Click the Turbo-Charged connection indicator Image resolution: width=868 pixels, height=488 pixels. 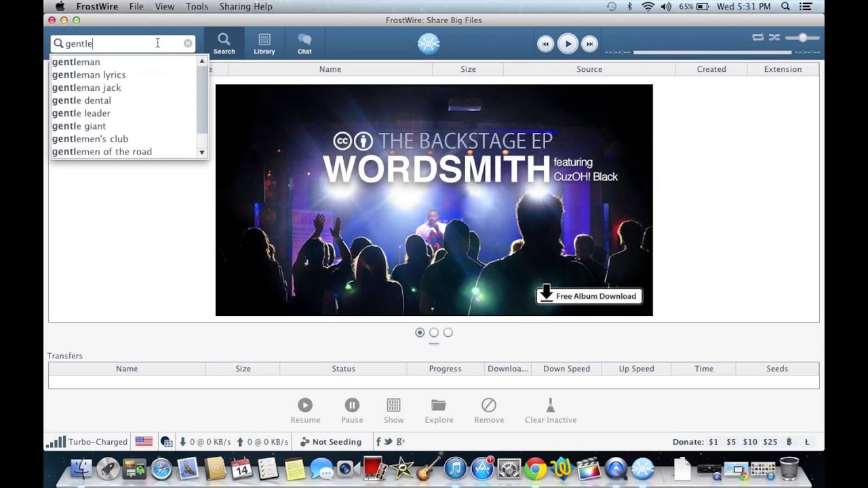pos(87,442)
